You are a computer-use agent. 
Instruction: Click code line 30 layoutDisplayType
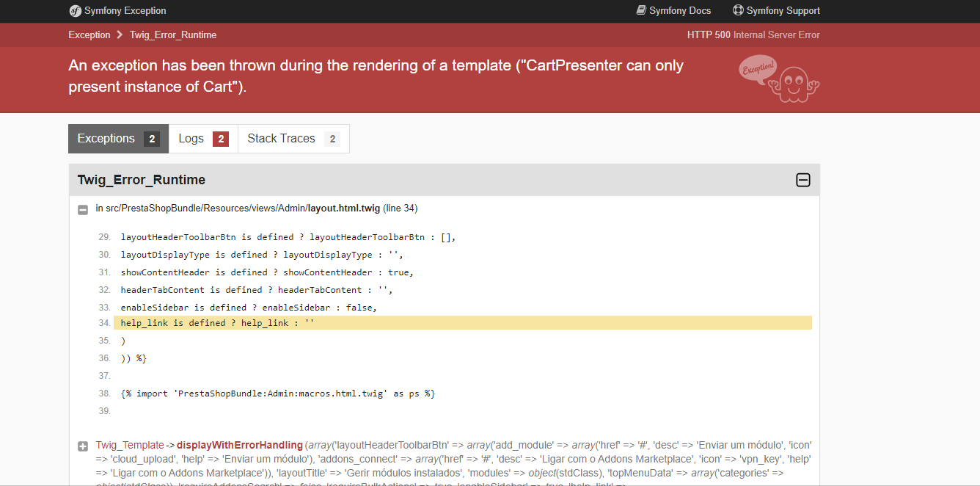pos(262,255)
